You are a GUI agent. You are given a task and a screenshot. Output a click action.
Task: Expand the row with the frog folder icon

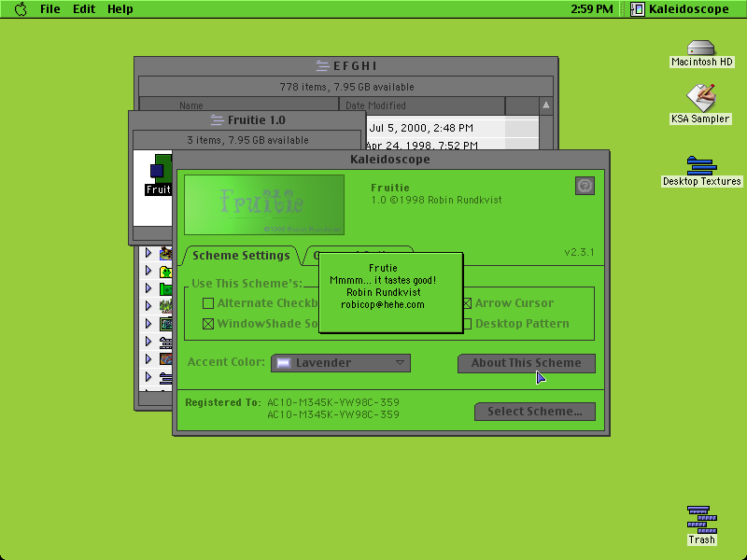(148, 271)
